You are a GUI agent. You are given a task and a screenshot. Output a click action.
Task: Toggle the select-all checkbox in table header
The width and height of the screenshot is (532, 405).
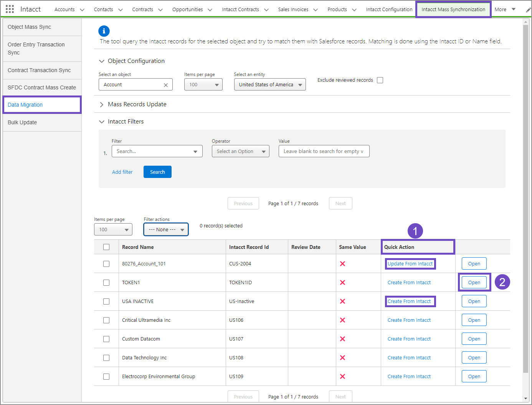click(x=106, y=247)
